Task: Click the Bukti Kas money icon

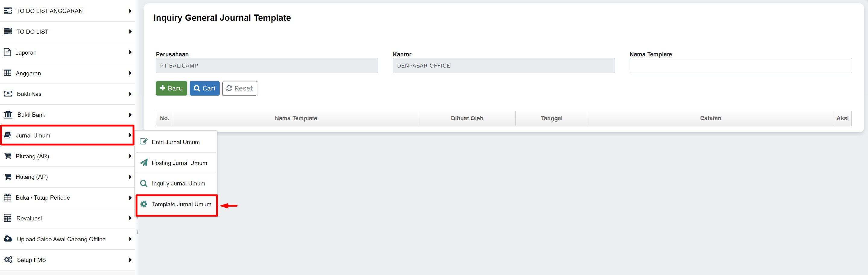Action: point(8,94)
